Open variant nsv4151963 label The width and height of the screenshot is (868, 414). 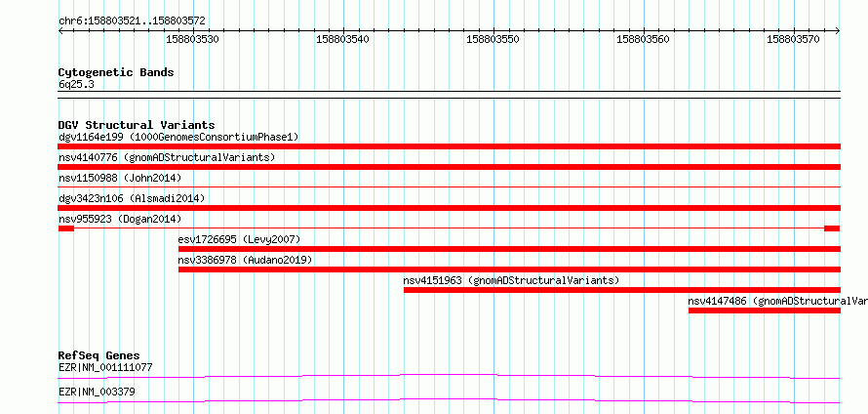coord(511,280)
